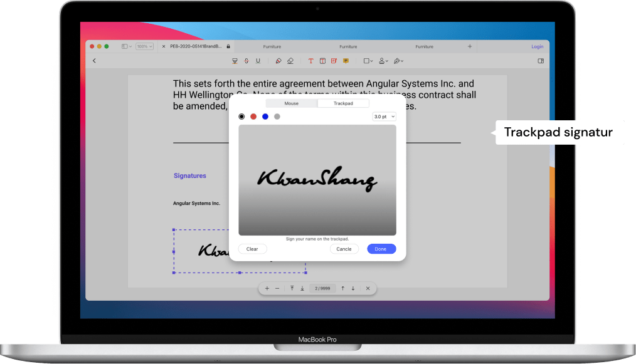Select the black ink color option
The width and height of the screenshot is (636, 364).
point(242,117)
